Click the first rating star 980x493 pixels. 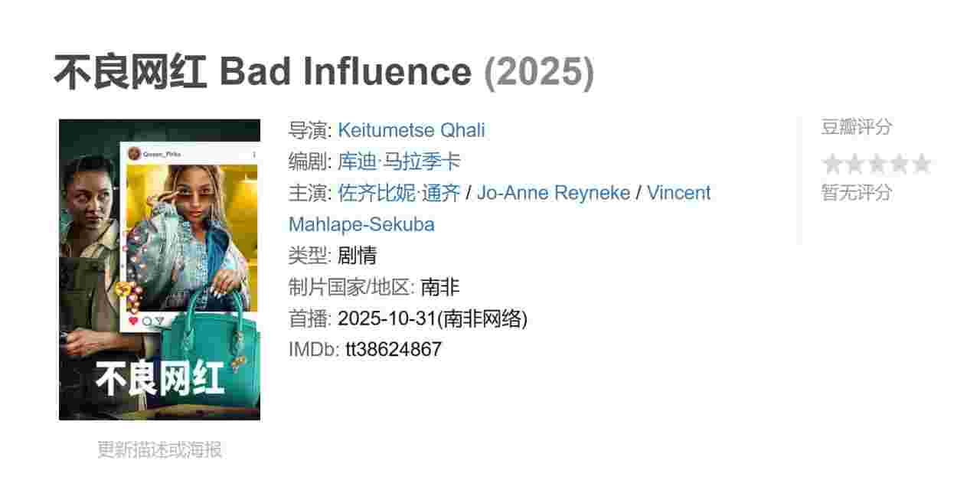click(x=831, y=164)
